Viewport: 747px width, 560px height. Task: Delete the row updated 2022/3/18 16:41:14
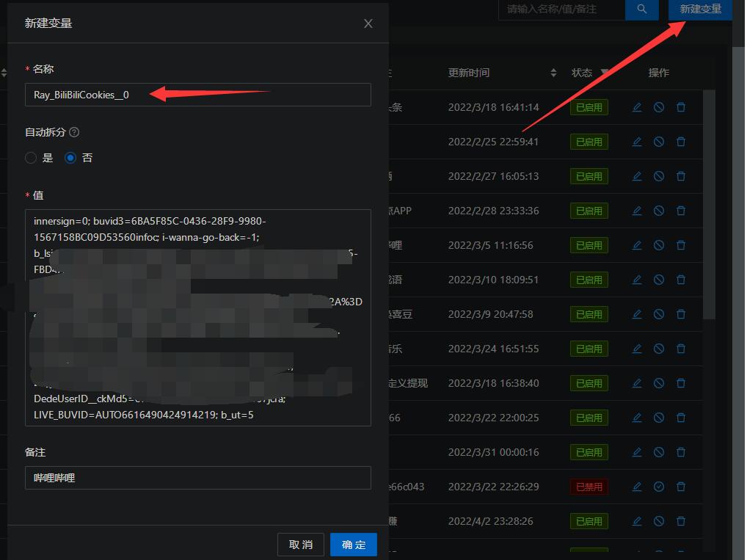tap(681, 107)
